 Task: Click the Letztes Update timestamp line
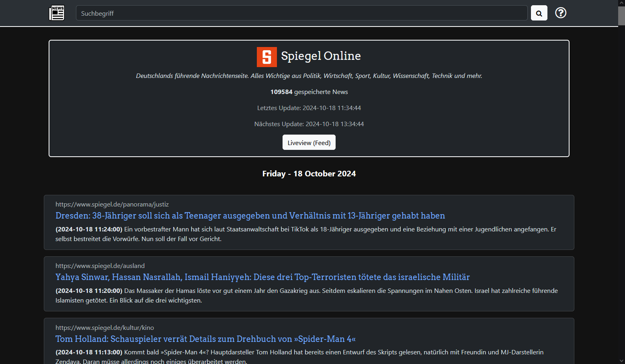coord(309,108)
